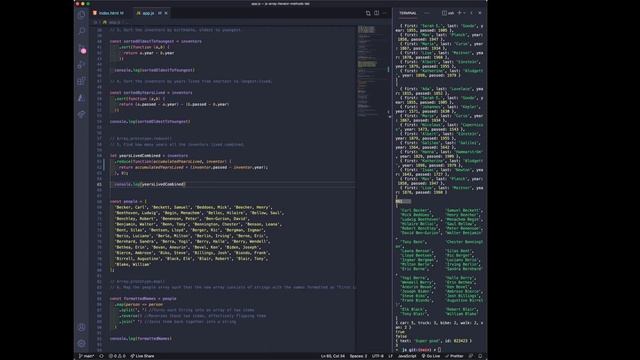This screenshot has height=360, width=640.
Task: Click the console.log(formattedNames) line
Action: [141, 339]
